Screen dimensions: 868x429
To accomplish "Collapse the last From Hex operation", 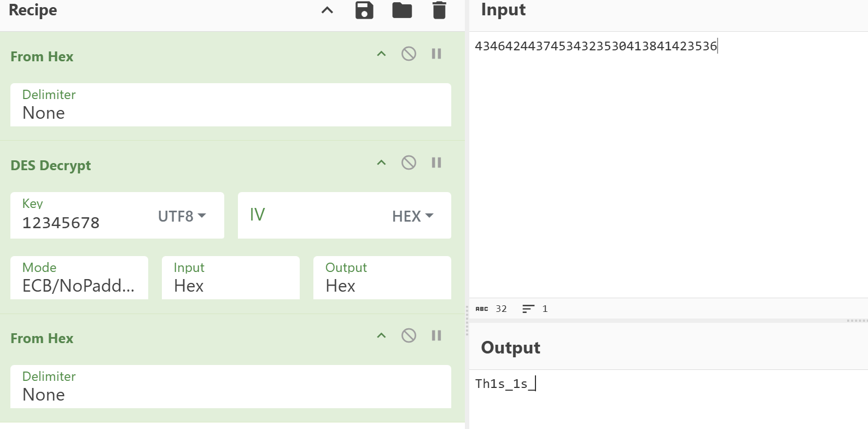I will 381,335.
